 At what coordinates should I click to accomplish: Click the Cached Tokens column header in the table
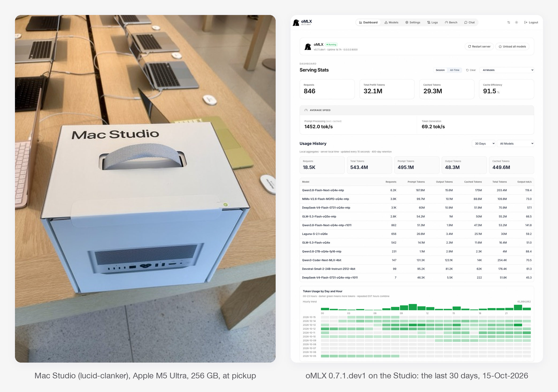[473, 182]
